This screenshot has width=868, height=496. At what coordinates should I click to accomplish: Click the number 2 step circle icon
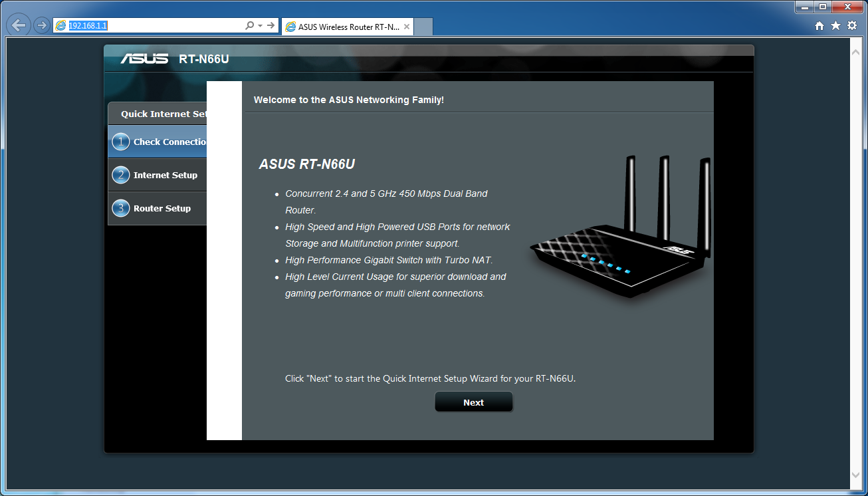tap(120, 175)
